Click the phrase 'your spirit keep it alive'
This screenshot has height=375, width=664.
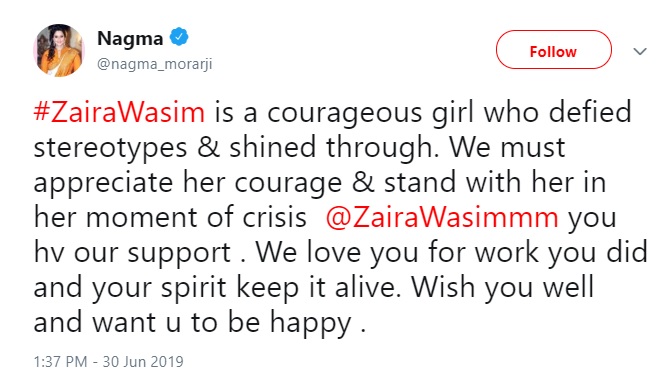pos(246,288)
